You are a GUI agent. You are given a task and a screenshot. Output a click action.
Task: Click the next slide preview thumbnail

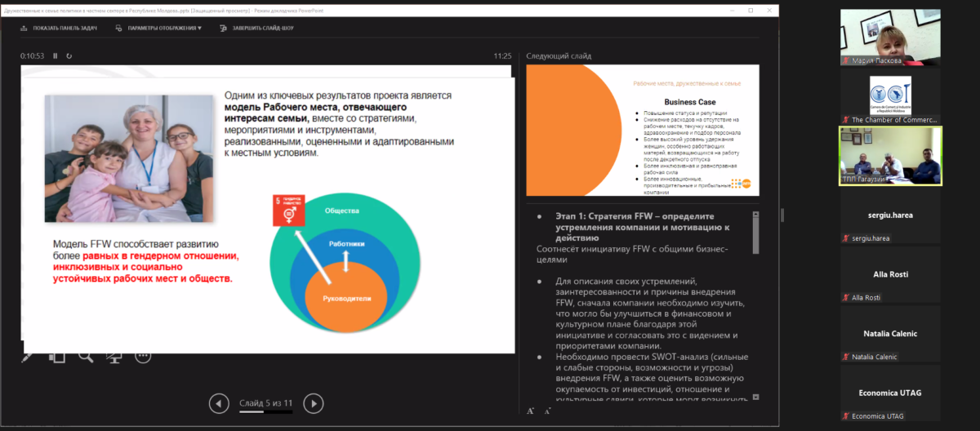point(643,131)
